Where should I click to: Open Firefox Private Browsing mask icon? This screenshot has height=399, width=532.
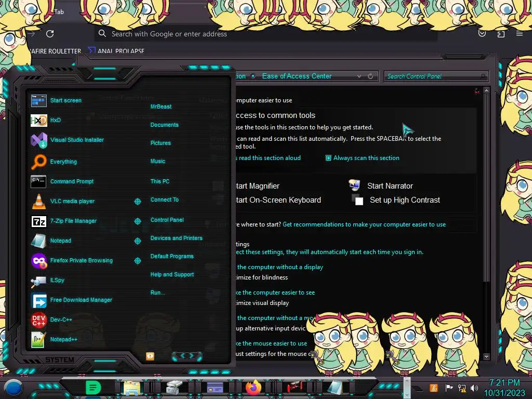[38, 261]
